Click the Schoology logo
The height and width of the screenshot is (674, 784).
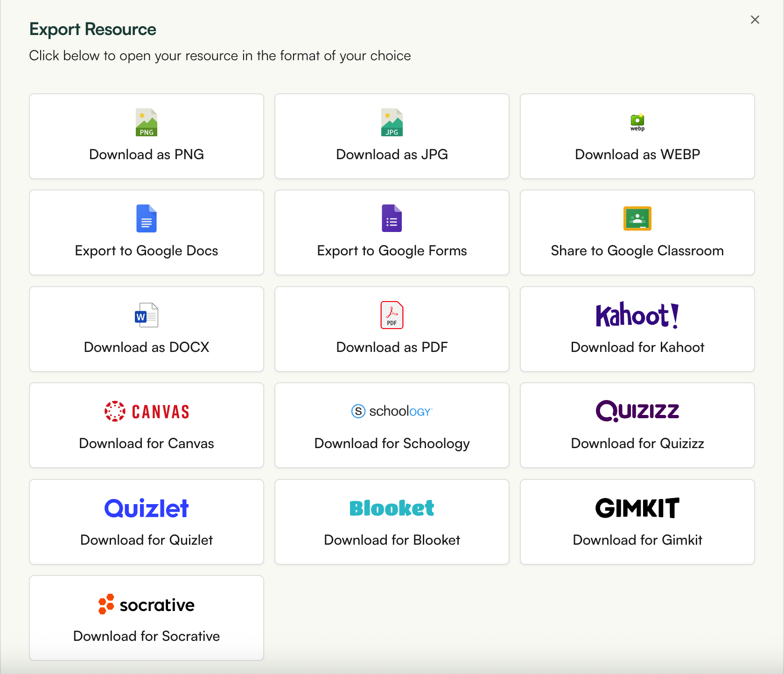(392, 411)
